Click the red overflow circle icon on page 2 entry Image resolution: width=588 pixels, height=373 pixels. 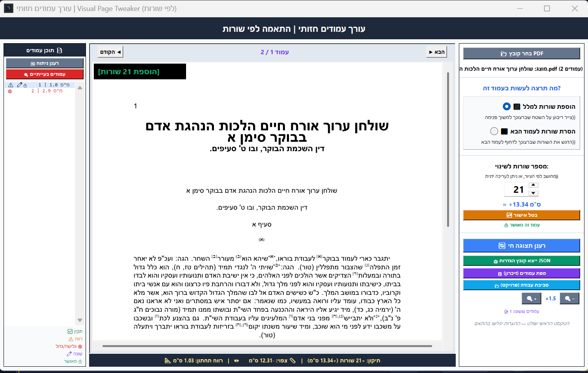[9, 90]
